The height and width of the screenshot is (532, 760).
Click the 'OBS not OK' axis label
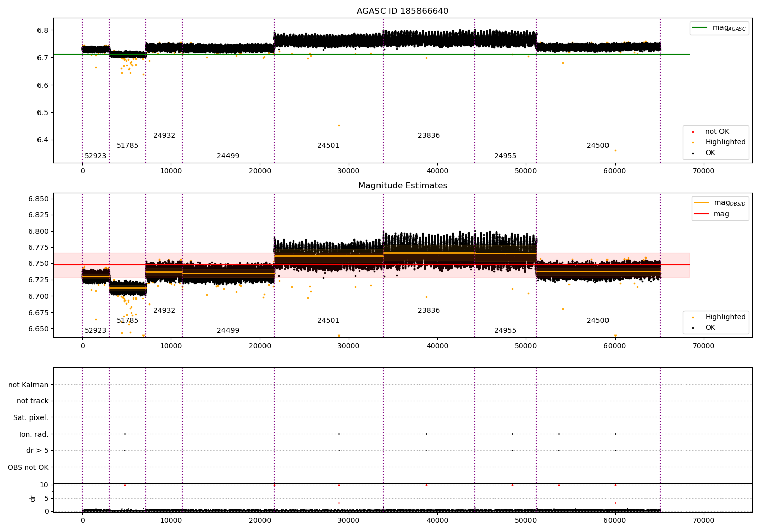tap(28, 467)
